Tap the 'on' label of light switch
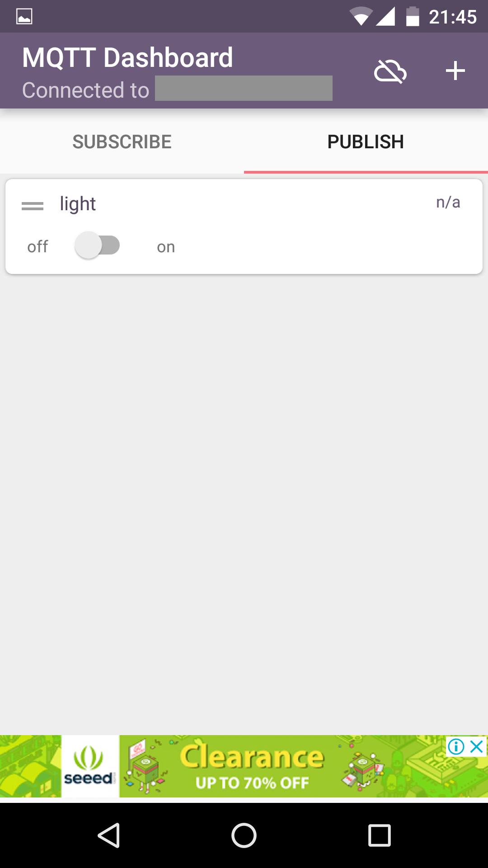This screenshot has height=868, width=488. pyautogui.click(x=166, y=247)
